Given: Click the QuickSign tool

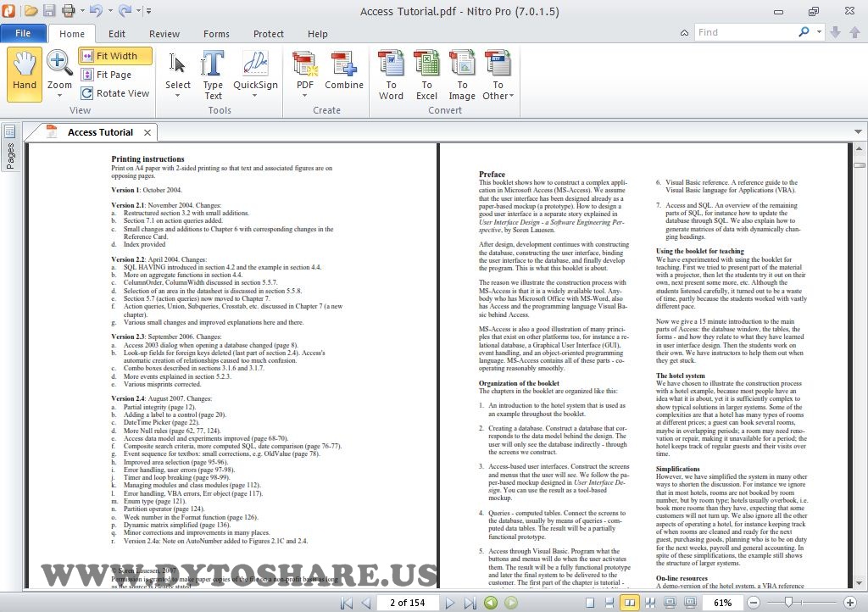Looking at the screenshot, I should (x=255, y=70).
